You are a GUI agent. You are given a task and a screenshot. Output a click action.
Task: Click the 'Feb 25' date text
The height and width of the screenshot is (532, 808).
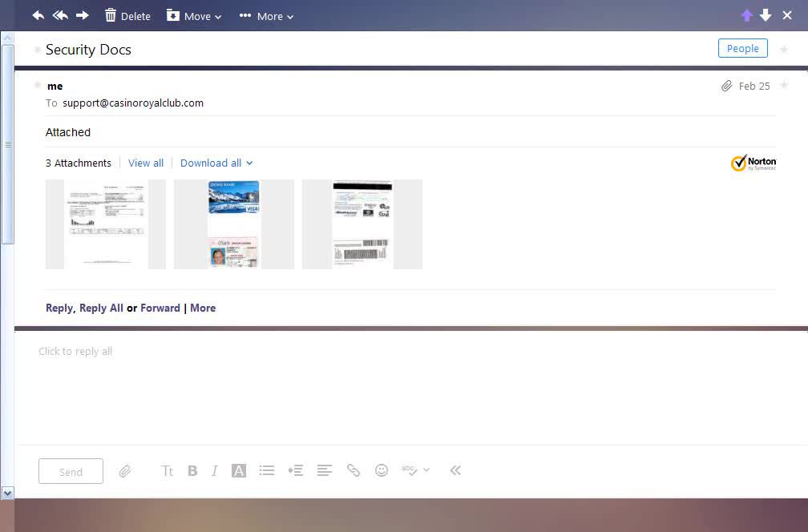[x=754, y=86]
